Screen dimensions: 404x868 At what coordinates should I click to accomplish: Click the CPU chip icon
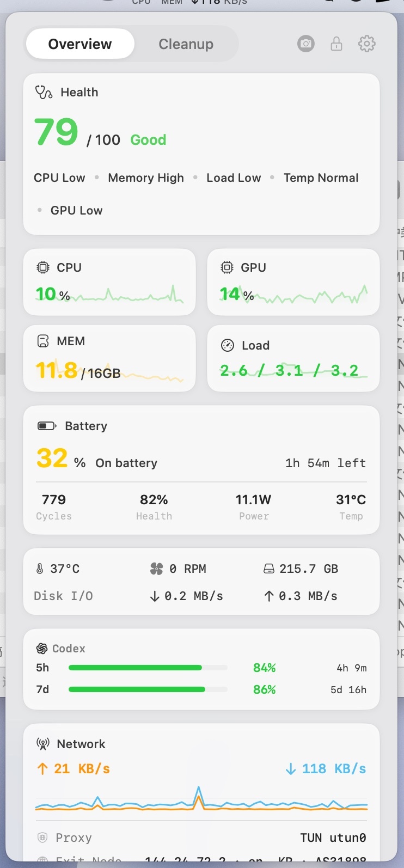tap(42, 267)
